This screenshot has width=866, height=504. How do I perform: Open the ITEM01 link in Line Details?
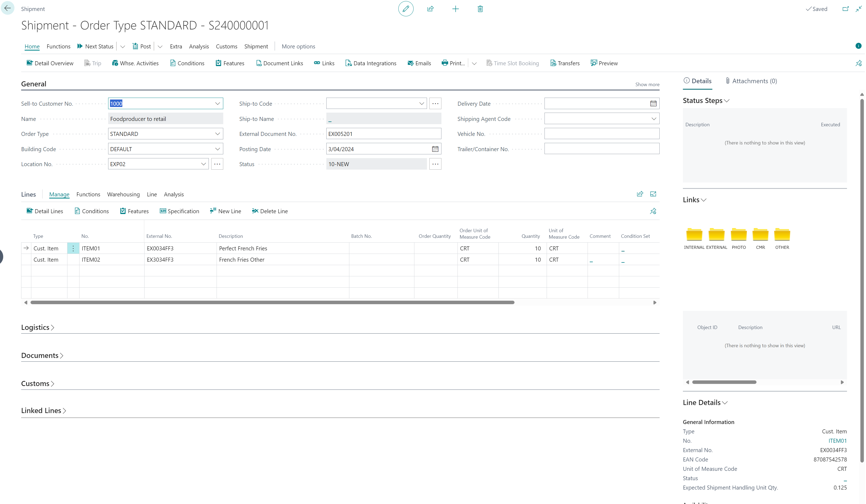[837, 441]
